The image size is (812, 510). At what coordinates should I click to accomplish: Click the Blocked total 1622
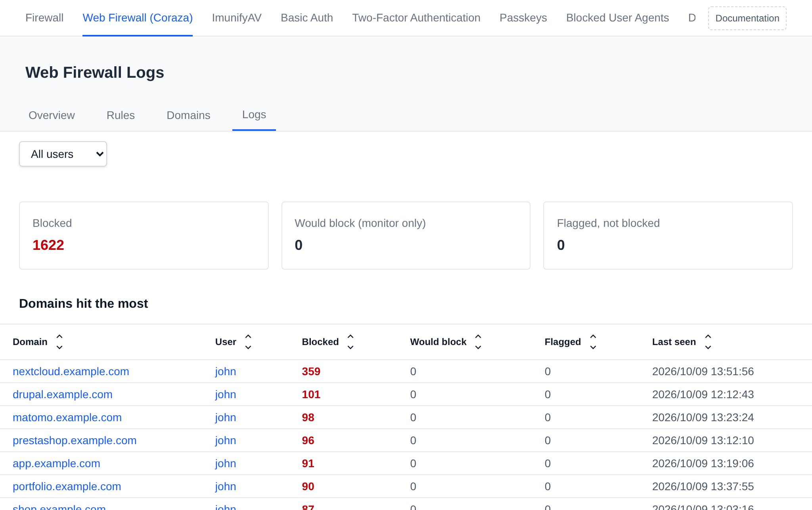(48, 245)
